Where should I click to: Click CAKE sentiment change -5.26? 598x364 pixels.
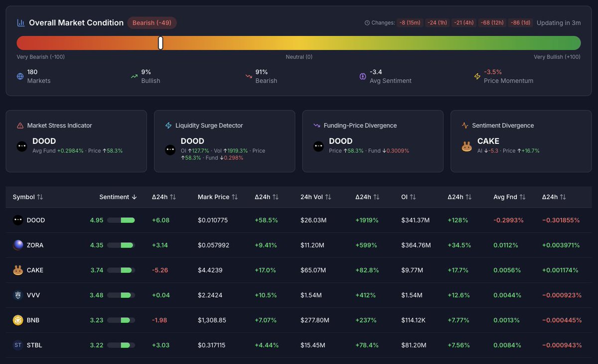point(160,270)
